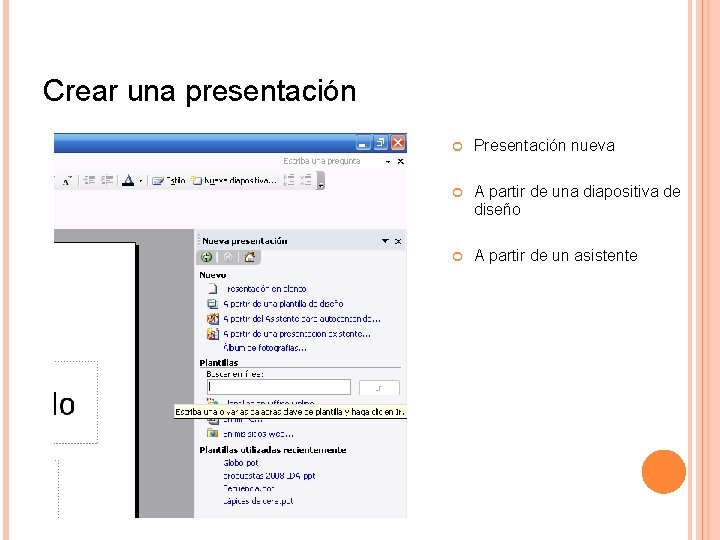Open the Nueva presentación task pane menu arrow
This screenshot has height=540, width=720.
pyautogui.click(x=385, y=241)
